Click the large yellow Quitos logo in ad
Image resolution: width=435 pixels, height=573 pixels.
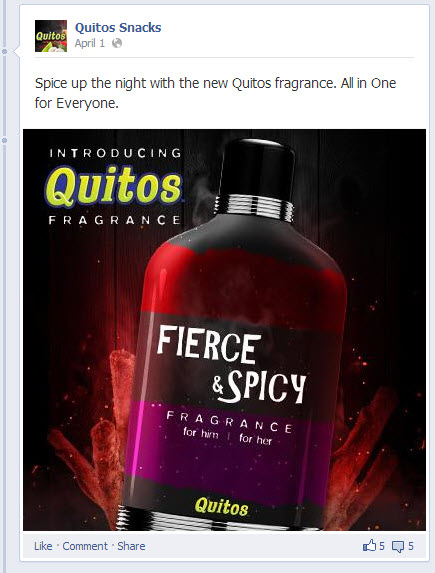click(x=113, y=186)
